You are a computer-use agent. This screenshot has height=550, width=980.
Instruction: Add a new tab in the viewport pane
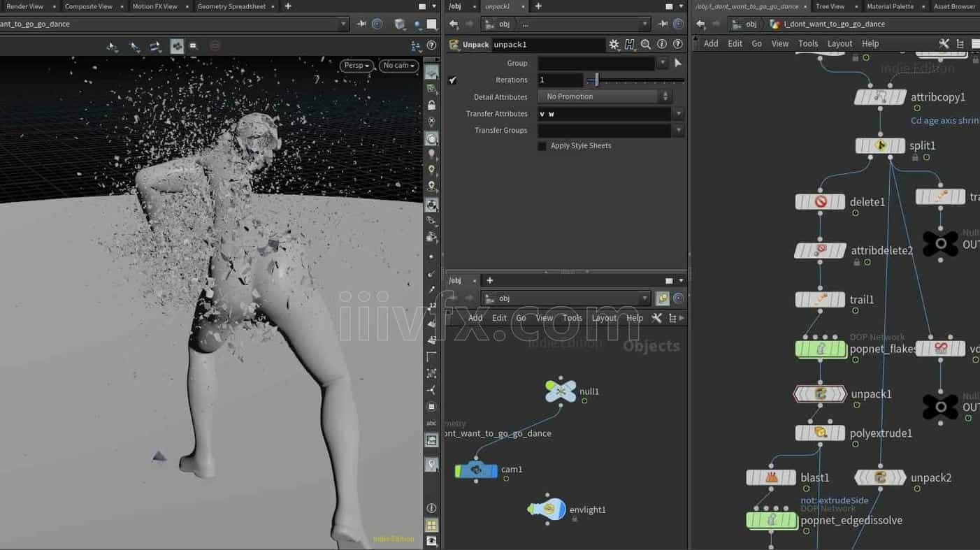(x=288, y=6)
